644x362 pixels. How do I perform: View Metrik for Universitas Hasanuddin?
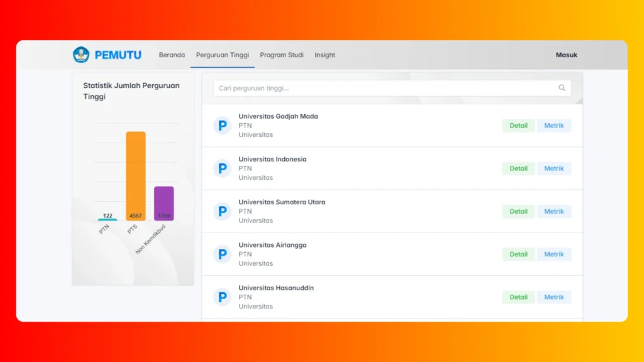pyautogui.click(x=554, y=297)
